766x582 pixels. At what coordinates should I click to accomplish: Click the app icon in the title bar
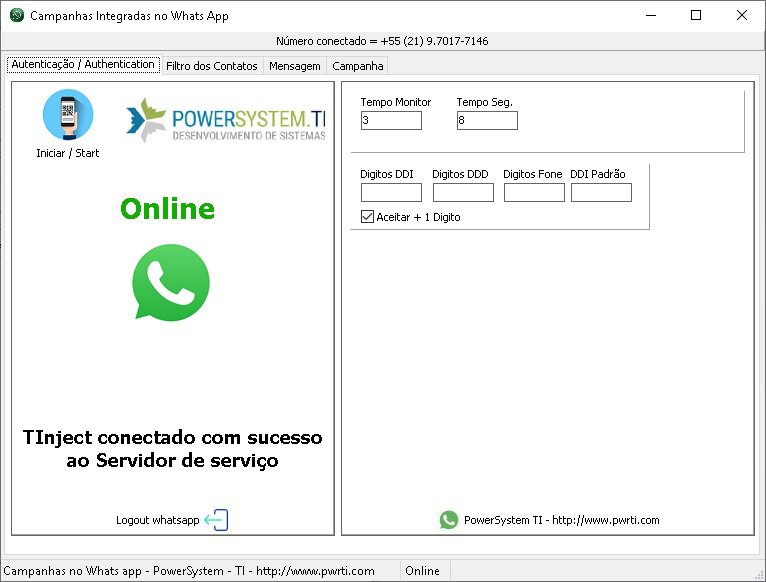[x=16, y=16]
